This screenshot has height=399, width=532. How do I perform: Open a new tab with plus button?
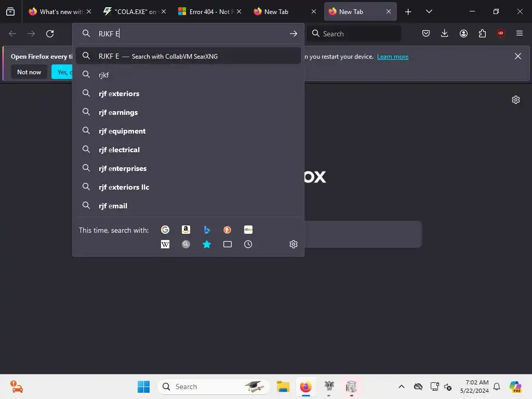click(408, 12)
